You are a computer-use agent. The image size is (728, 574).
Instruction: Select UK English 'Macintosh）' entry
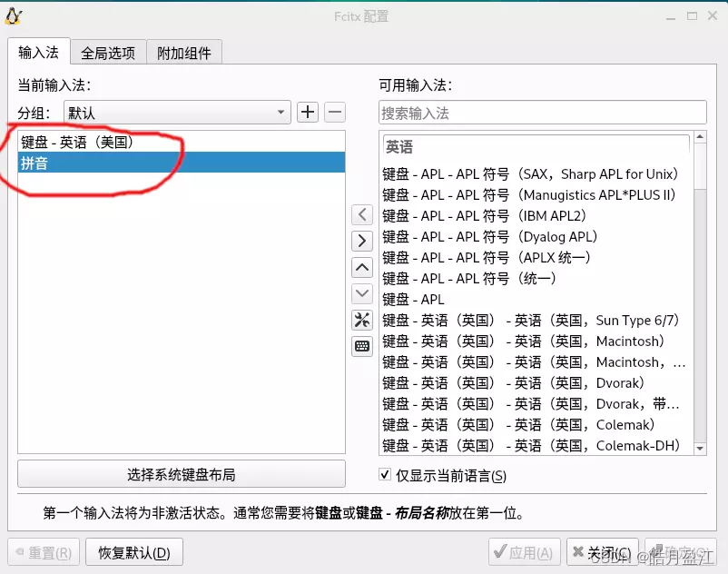536,341
